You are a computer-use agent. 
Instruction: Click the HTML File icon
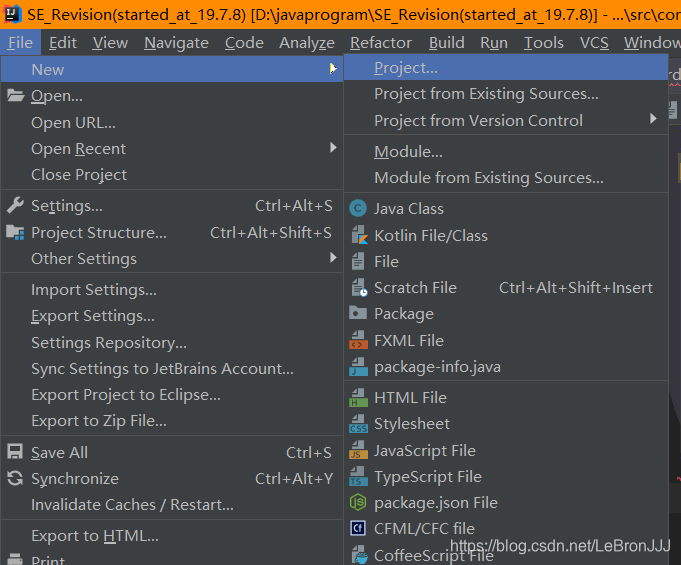[x=358, y=398]
